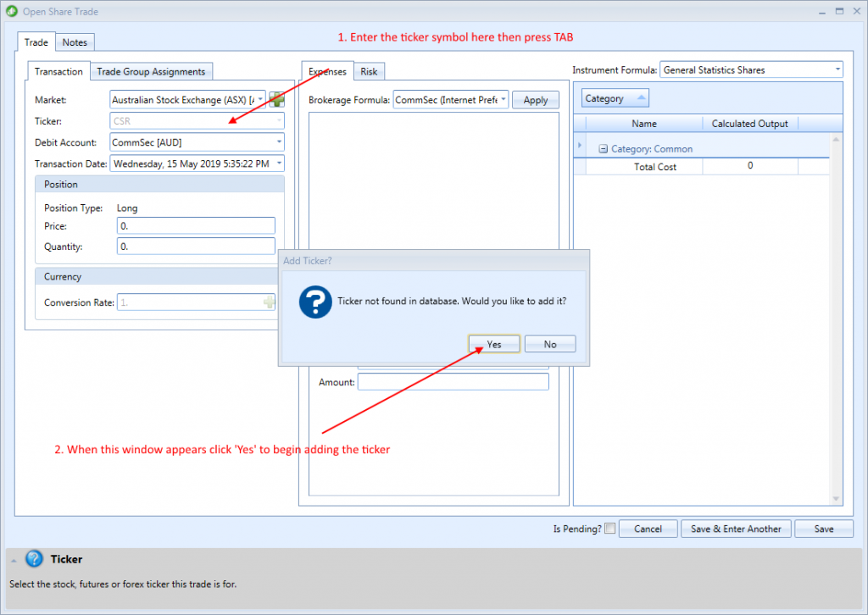Collapse the Category: Common group
The width and height of the screenshot is (868, 615).
(603, 149)
